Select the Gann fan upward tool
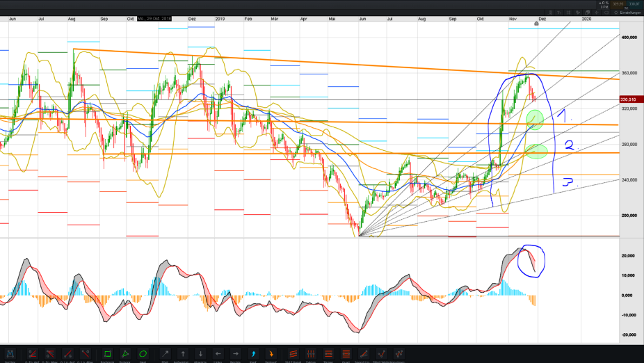This screenshot has width=644, height=363. click(x=33, y=353)
